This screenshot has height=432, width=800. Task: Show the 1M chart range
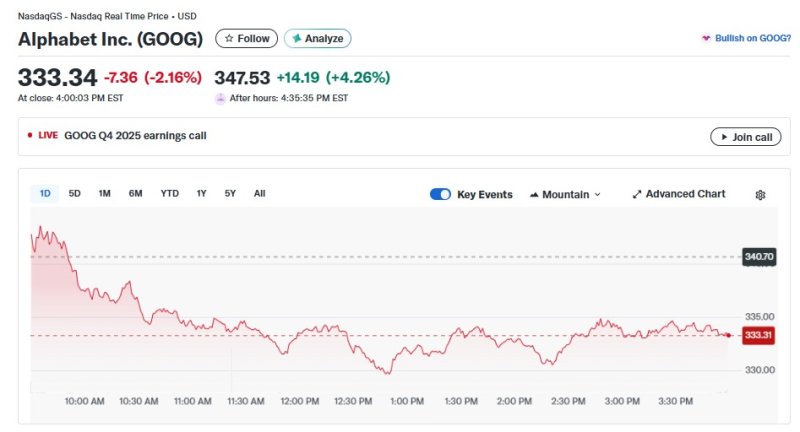(104, 193)
